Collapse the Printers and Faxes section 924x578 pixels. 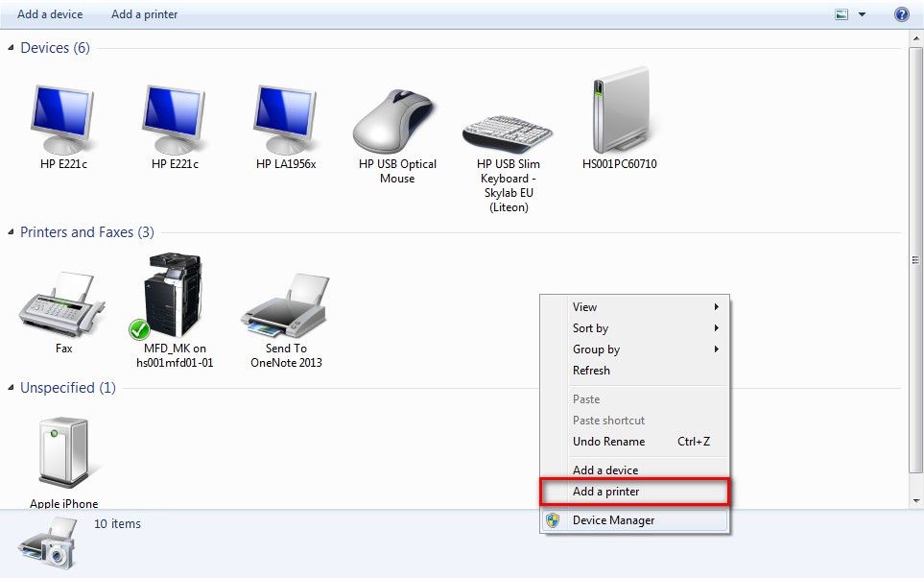point(10,231)
